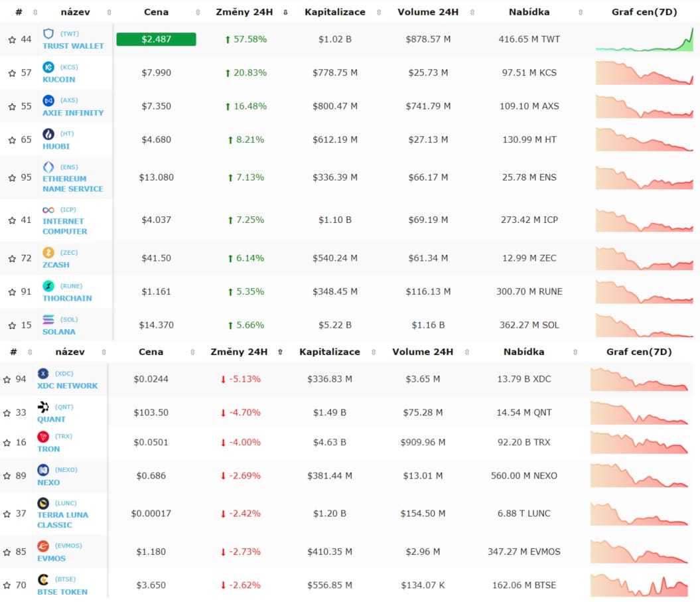Click the XDC Network logo
This screenshot has width=700, height=602.
pyautogui.click(x=43, y=374)
